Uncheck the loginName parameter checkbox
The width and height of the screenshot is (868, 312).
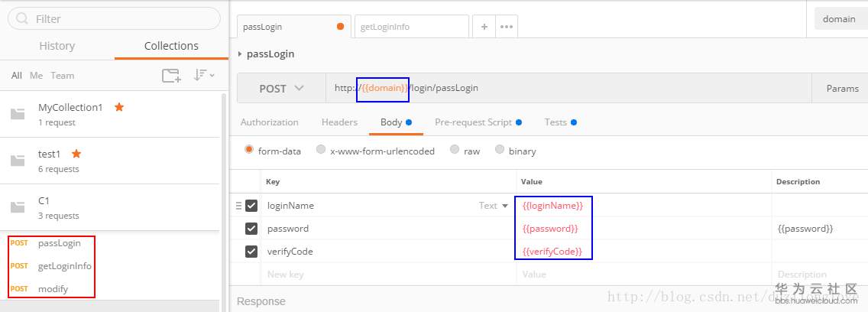coord(251,206)
